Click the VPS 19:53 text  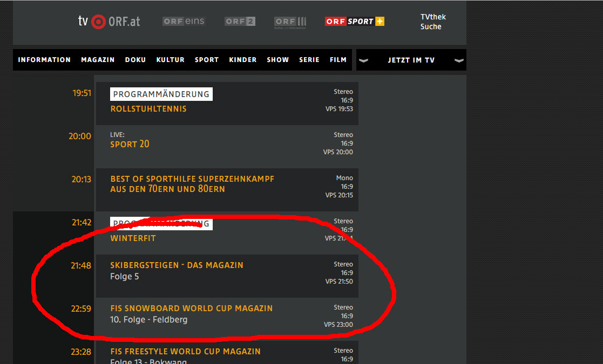pos(339,109)
